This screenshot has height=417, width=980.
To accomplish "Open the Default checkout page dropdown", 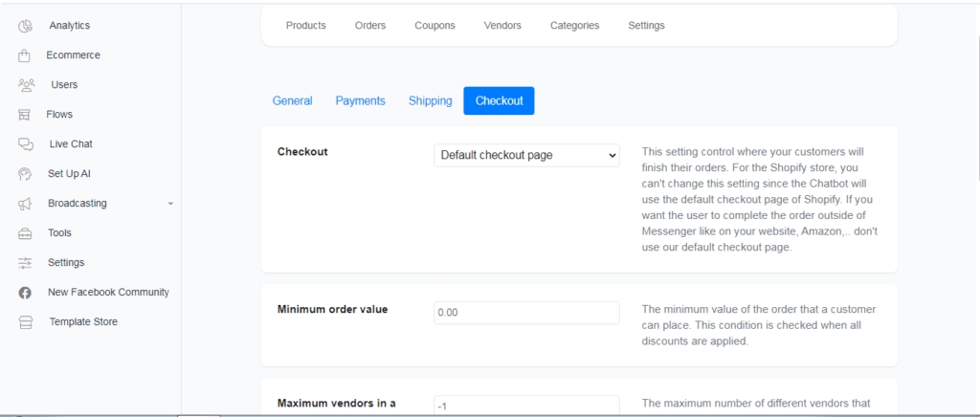I will coord(526,155).
